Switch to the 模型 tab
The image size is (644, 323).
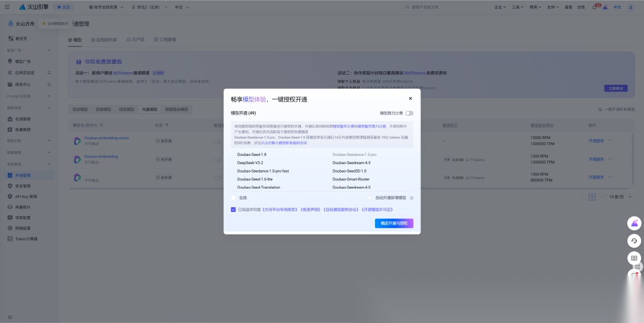(75, 40)
